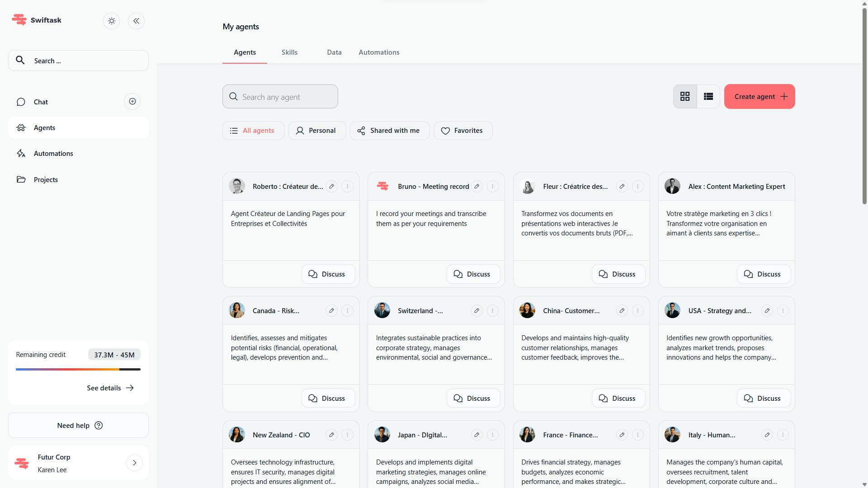Open Automations in the sidebar
Image resolution: width=868 pixels, height=488 pixels.
[x=53, y=154]
